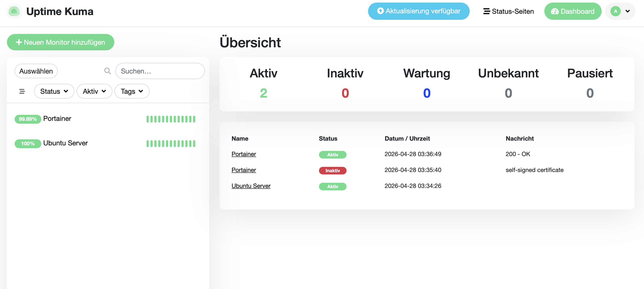Click the magnifier search icon

pos(107,71)
